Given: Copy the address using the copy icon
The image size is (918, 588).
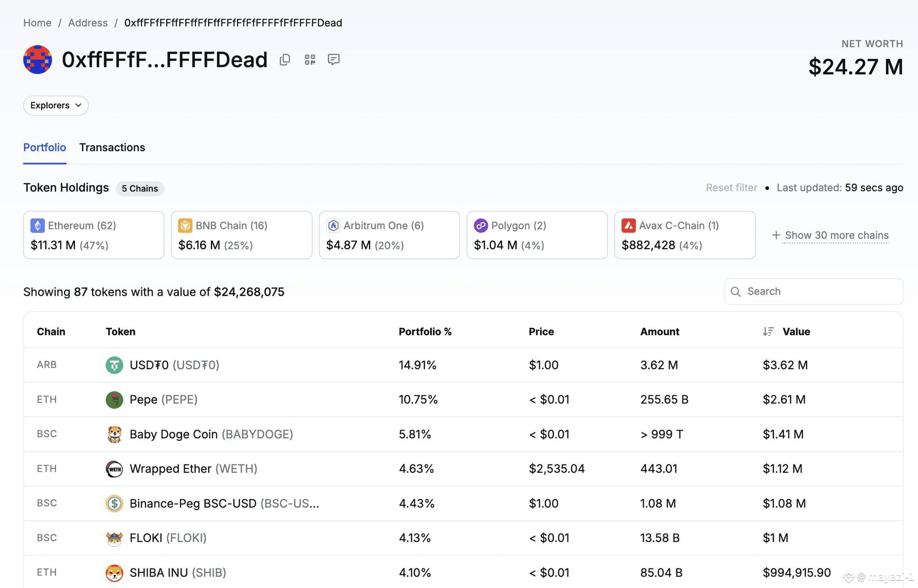Looking at the screenshot, I should pos(285,60).
